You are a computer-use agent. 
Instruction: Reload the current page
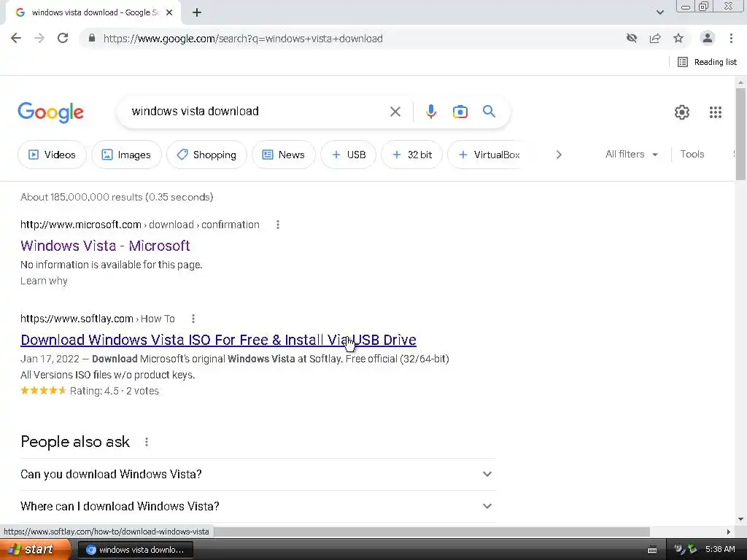coord(63,38)
